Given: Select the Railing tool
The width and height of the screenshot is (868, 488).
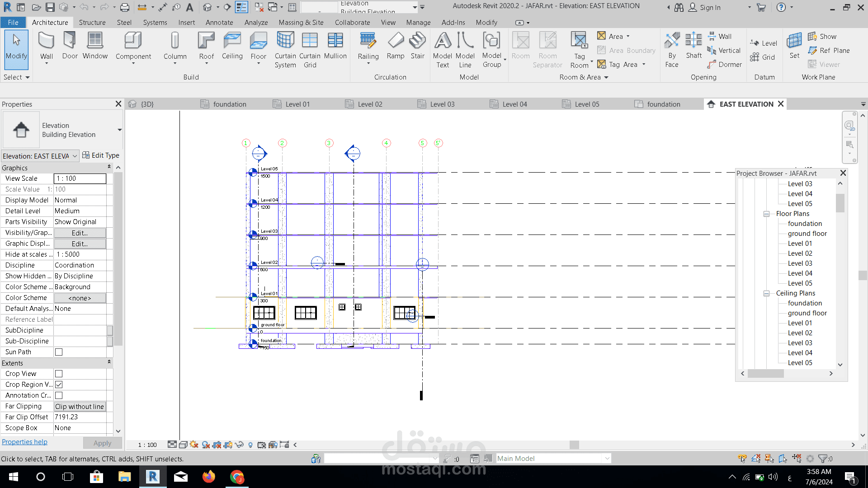Looking at the screenshot, I should 368,47.
